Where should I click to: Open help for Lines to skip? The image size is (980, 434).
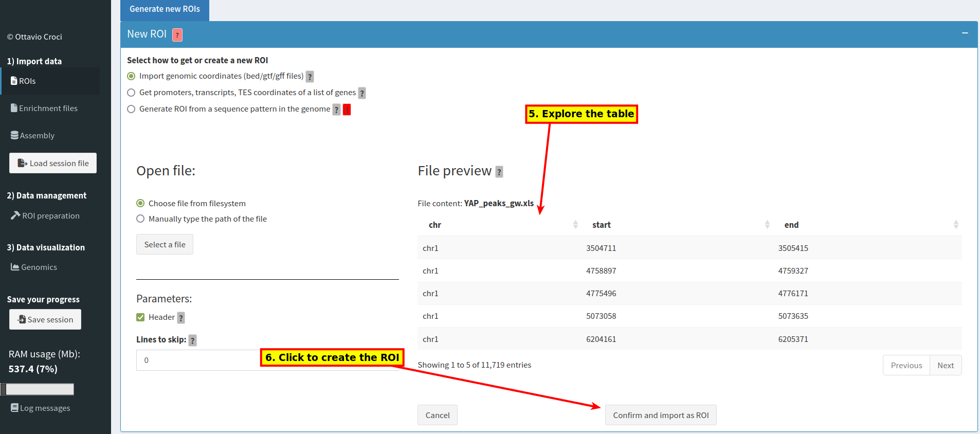(192, 340)
